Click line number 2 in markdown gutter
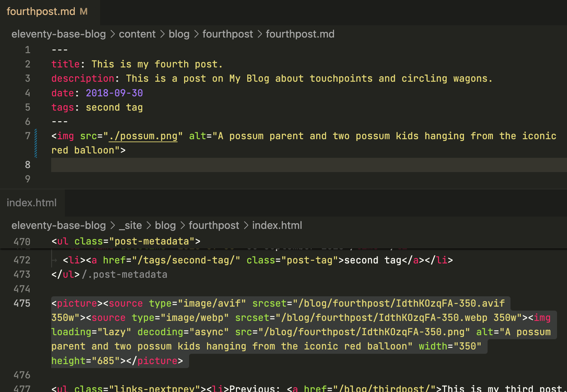The image size is (567, 392). 28,64
